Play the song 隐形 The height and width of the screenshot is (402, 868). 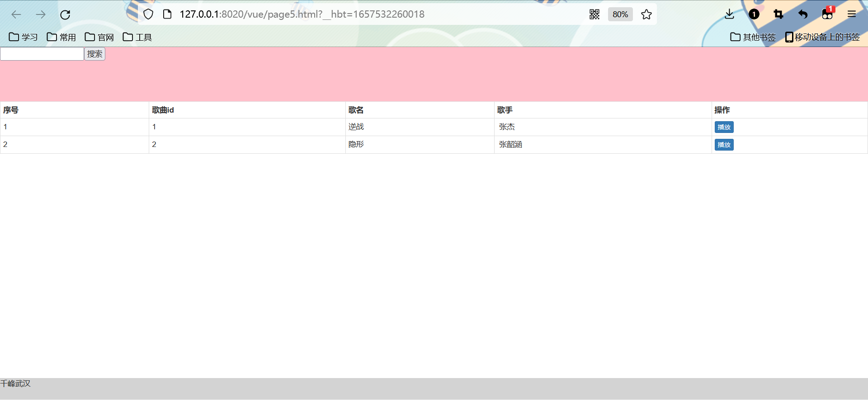point(724,145)
